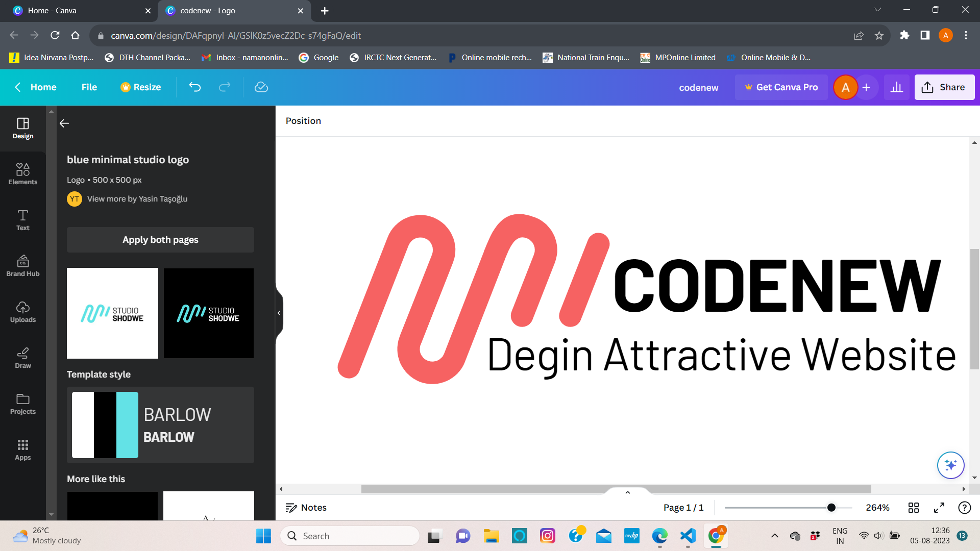Open View more by Yasin Taşoğlu link

click(137, 199)
